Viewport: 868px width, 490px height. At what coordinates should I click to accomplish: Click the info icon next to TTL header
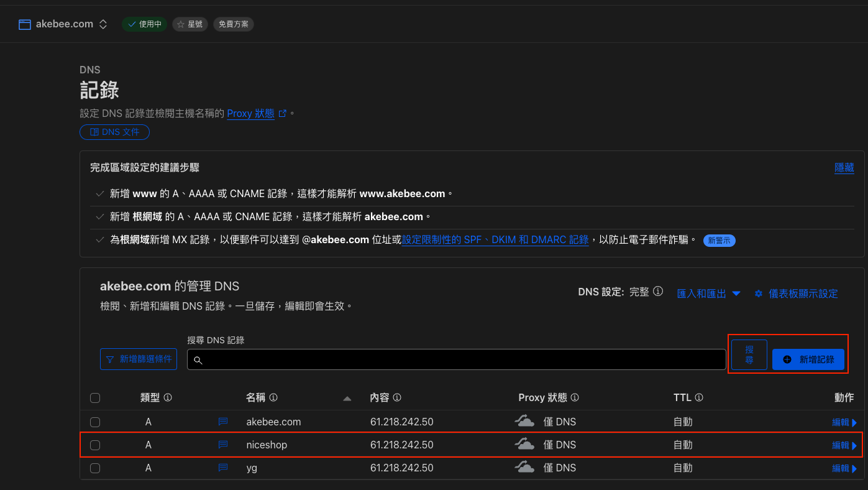(699, 397)
